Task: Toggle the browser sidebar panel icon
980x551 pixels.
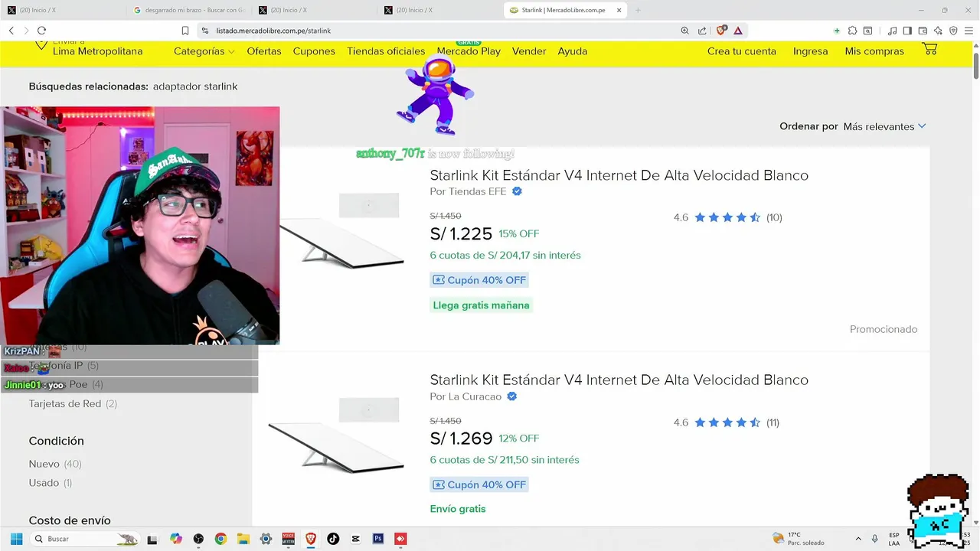Action: 907,31
